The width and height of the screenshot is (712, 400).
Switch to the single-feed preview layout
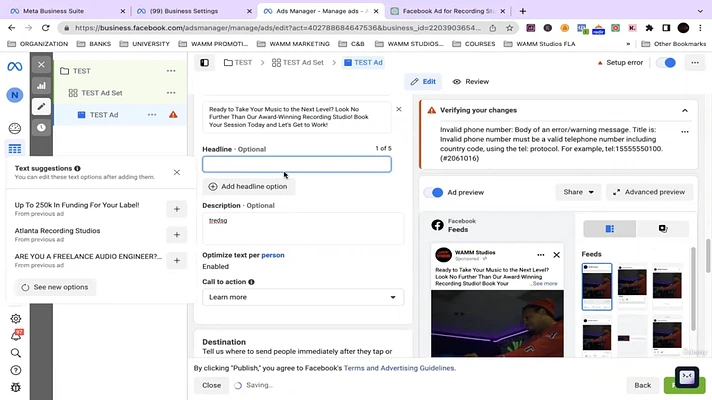pyautogui.click(x=663, y=229)
